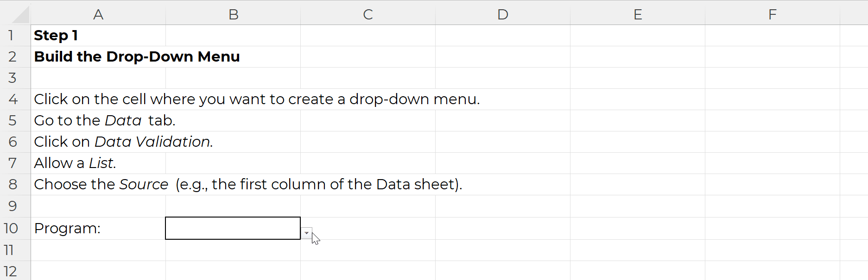The image size is (868, 280).
Task: Select the 'Allow a List' cell
Action: click(98, 163)
